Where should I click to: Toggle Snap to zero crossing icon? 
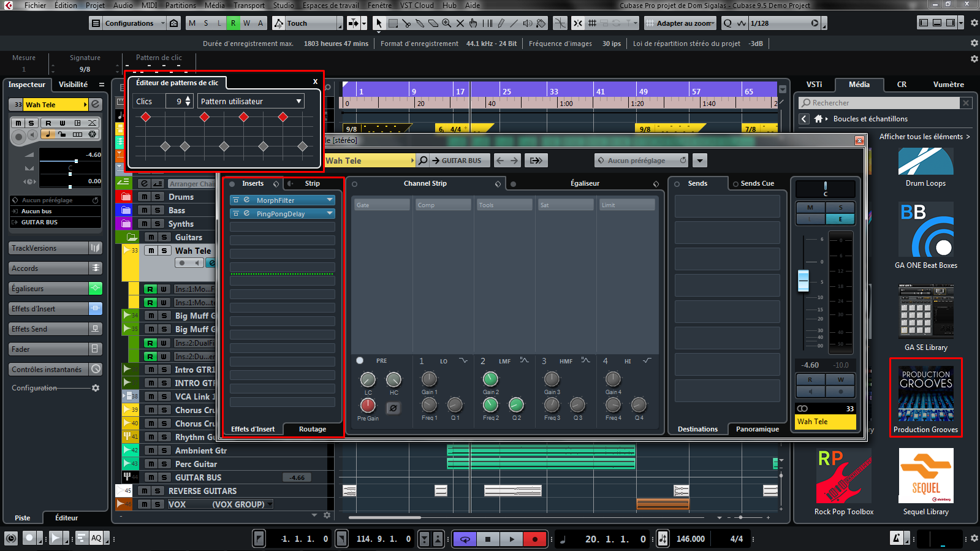tap(560, 23)
